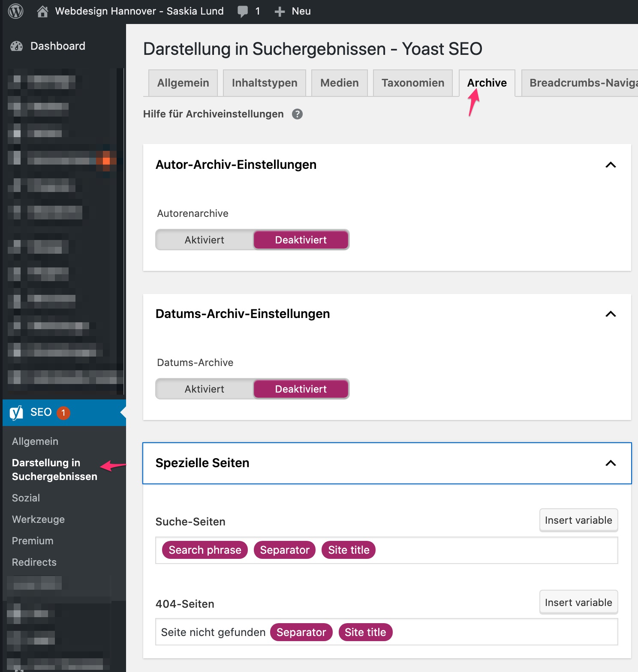Click the plus icon next to Neu

[x=280, y=12]
